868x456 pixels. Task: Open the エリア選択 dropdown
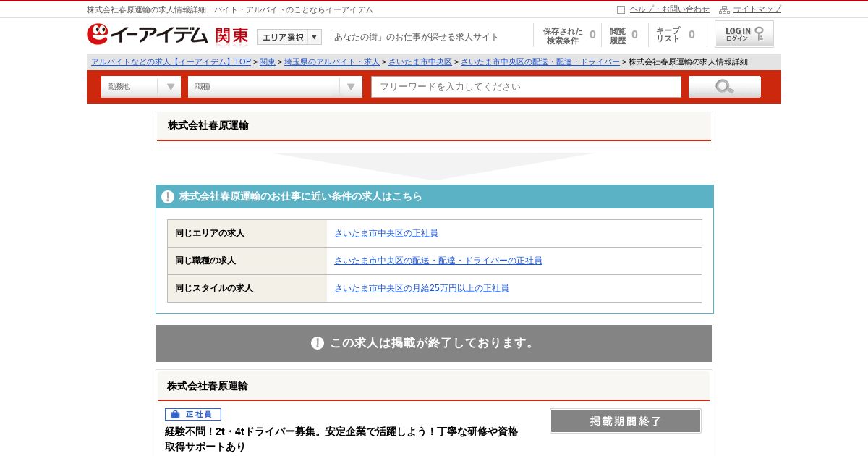pos(289,37)
